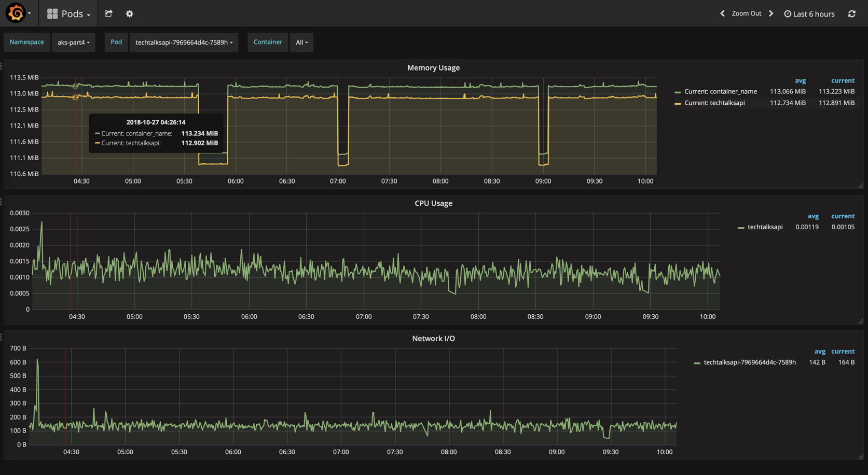868x475 pixels.
Task: Click the CPU Usage panel resize handle
Action: [x=860, y=321]
